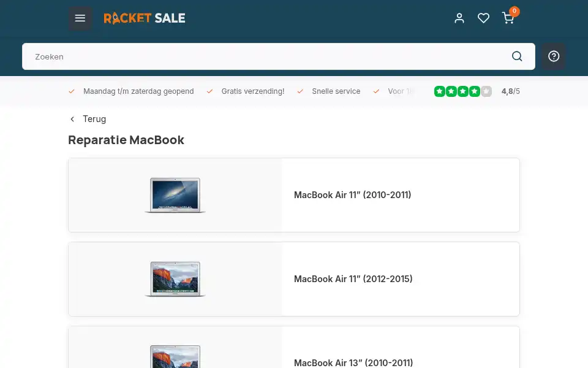Open the account profile icon

coord(459,18)
